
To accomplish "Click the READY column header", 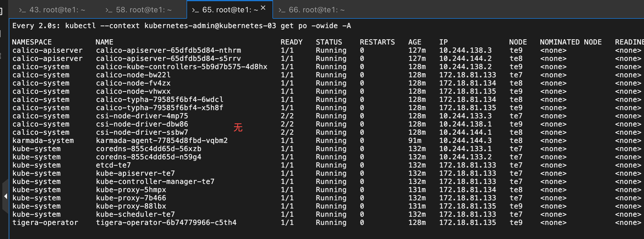I will click(292, 42).
